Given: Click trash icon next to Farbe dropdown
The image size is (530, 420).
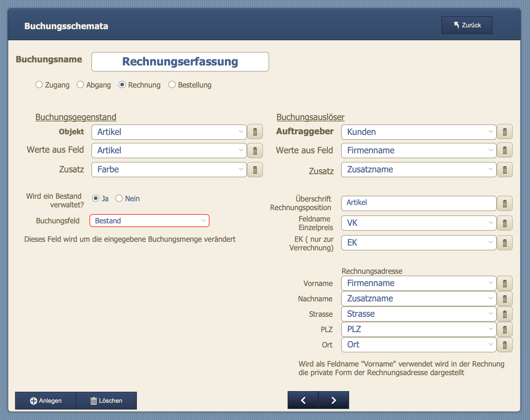Looking at the screenshot, I should pyautogui.click(x=255, y=170).
